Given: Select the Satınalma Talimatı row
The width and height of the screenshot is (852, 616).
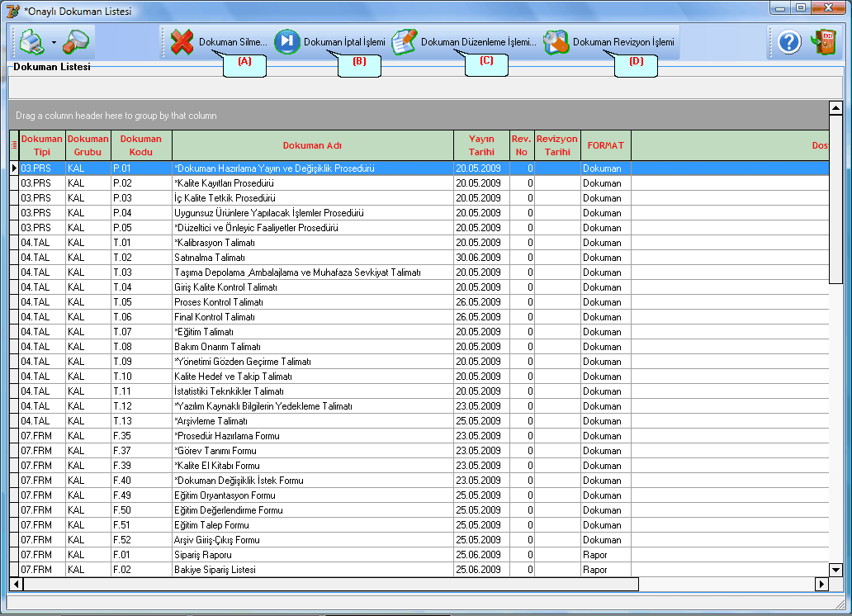Looking at the screenshot, I should 419,258.
